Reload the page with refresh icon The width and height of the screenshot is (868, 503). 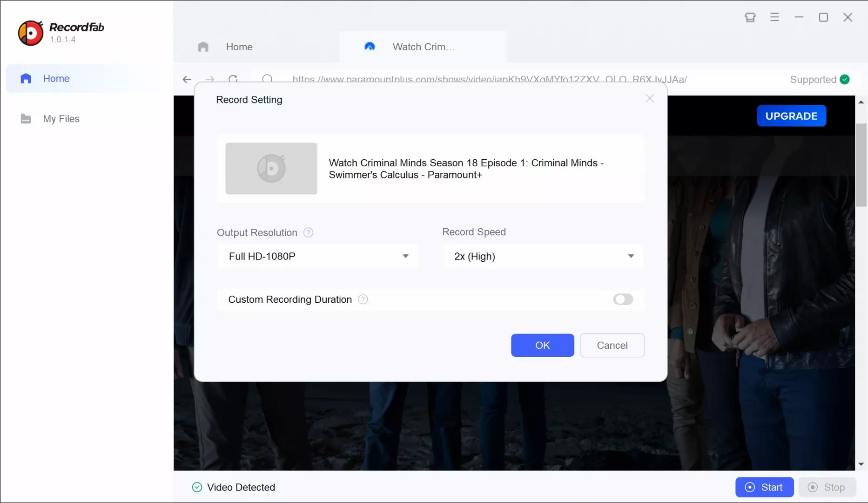click(234, 79)
